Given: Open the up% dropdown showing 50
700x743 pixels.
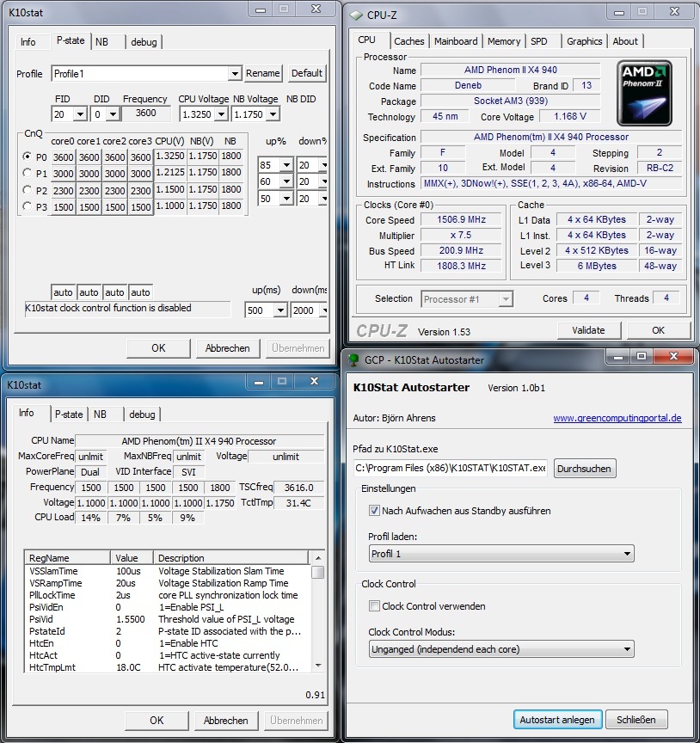Looking at the screenshot, I should pos(286,199).
